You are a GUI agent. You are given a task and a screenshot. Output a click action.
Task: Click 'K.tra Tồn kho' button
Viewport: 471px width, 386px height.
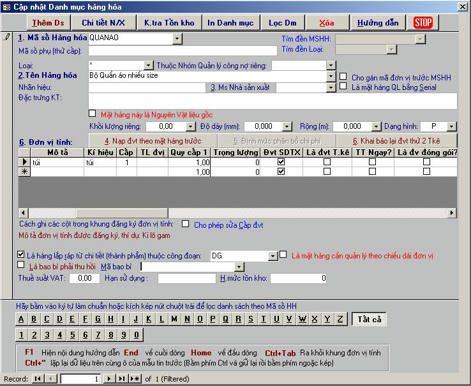(169, 23)
